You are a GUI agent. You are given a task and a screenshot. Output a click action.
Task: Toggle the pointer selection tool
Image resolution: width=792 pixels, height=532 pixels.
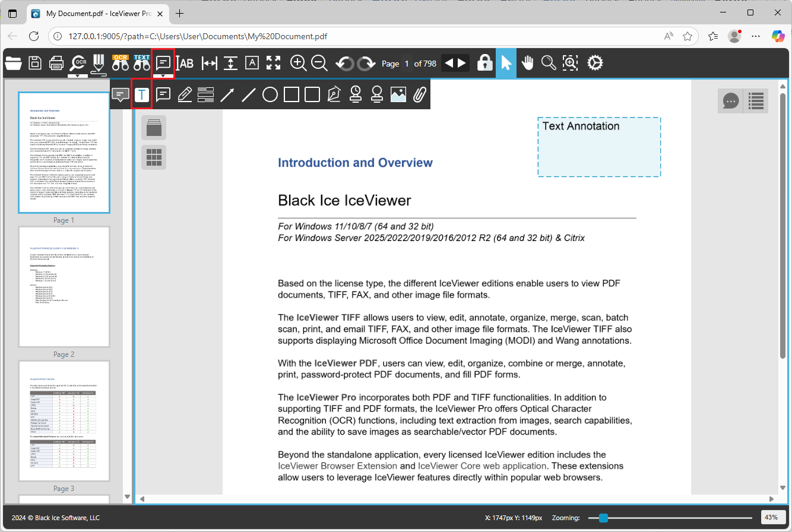[506, 64]
